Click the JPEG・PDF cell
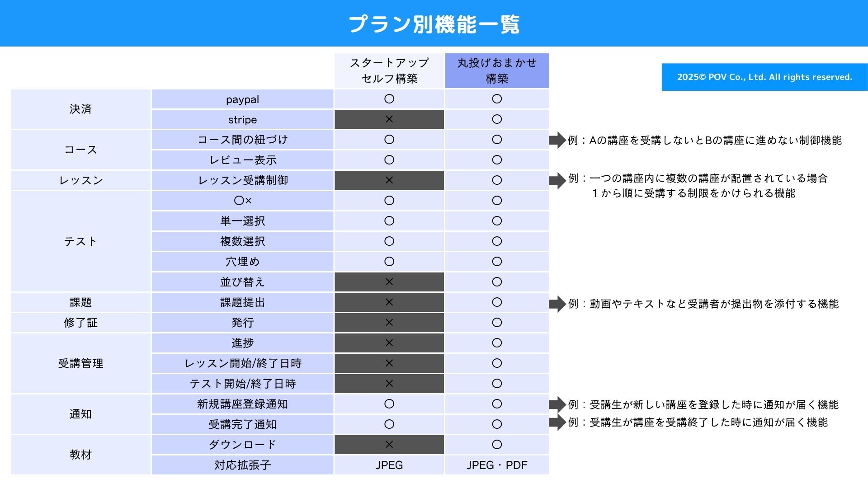 497,465
